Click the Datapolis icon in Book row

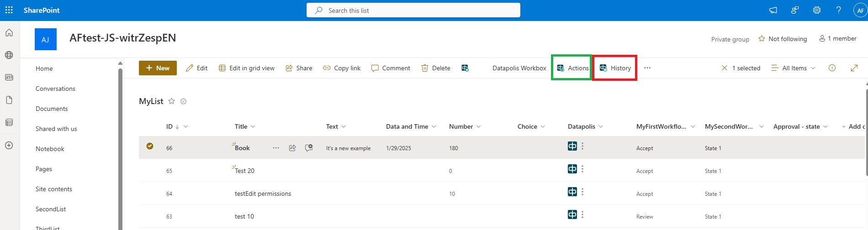(x=572, y=146)
